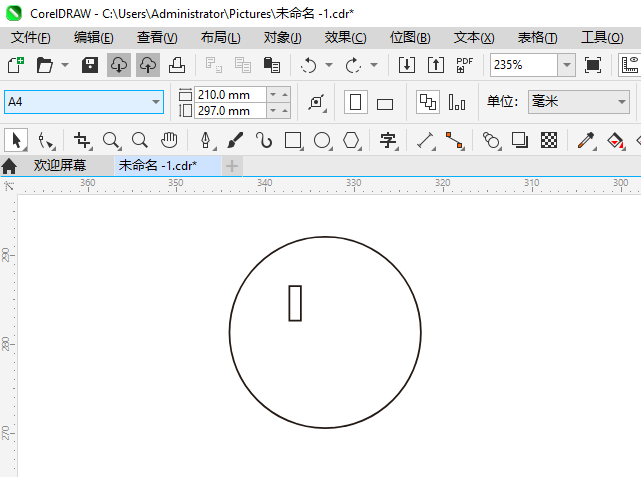Viewport: 641px width, 477px height.
Task: Click the page dimensions settings icon
Action: (317, 102)
